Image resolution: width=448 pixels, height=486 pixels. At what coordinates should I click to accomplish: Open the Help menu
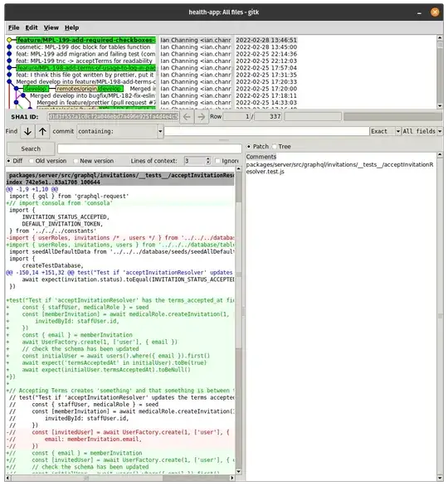(71, 27)
